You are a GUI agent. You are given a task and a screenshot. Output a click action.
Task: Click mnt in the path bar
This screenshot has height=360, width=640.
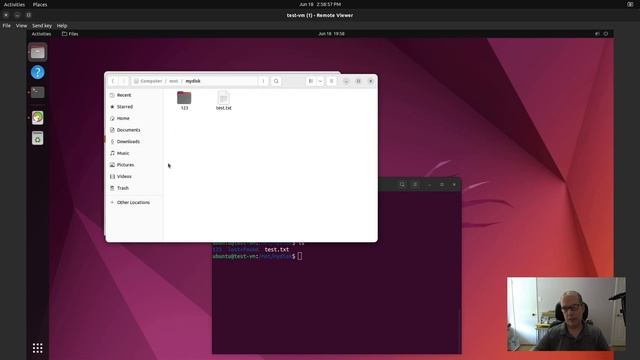tap(173, 81)
